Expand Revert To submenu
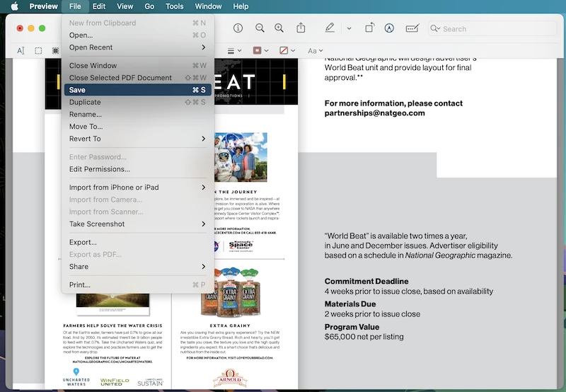The image size is (566, 392). pos(137,139)
